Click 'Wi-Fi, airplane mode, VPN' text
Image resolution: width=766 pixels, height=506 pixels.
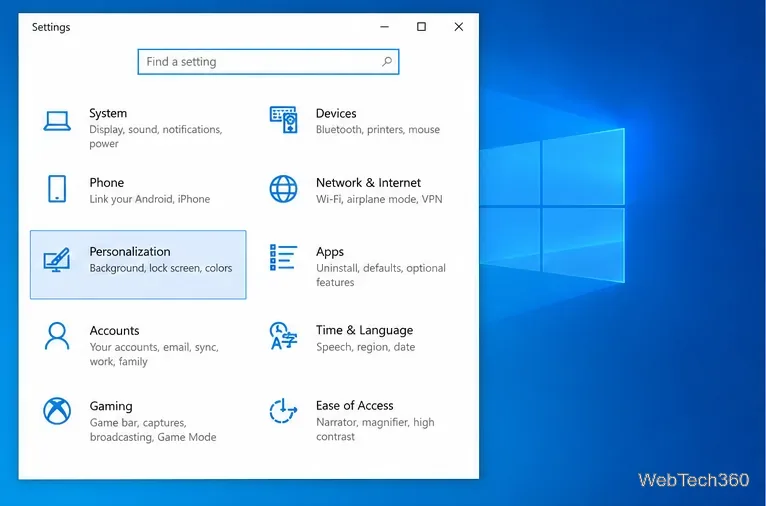click(379, 199)
